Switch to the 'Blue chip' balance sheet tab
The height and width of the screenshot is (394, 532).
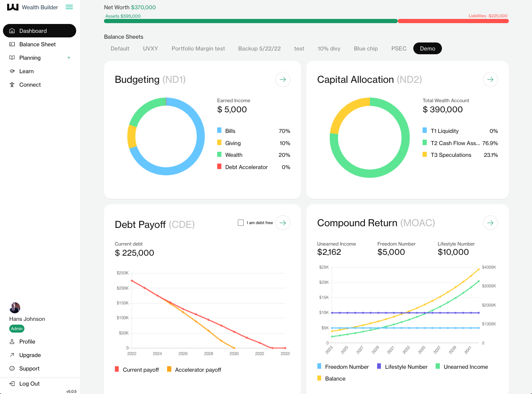point(366,48)
